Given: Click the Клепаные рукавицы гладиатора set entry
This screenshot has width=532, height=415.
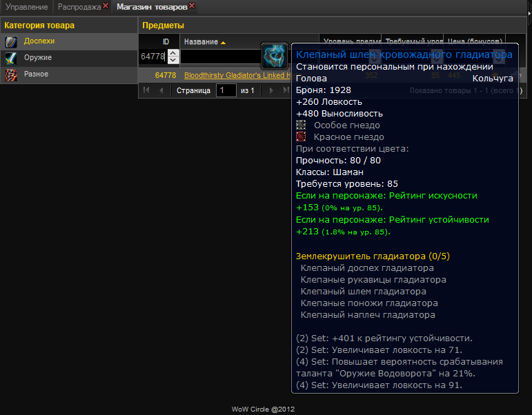Looking at the screenshot, I should (373, 280).
